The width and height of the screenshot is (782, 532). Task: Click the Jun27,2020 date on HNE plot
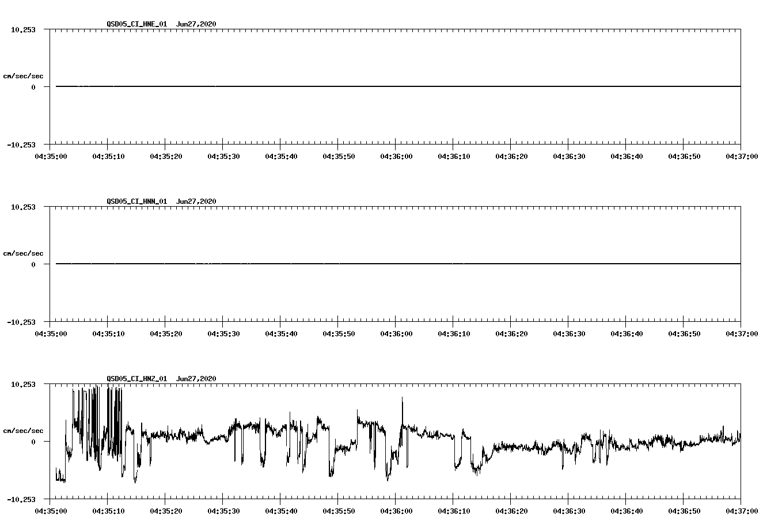(196, 24)
